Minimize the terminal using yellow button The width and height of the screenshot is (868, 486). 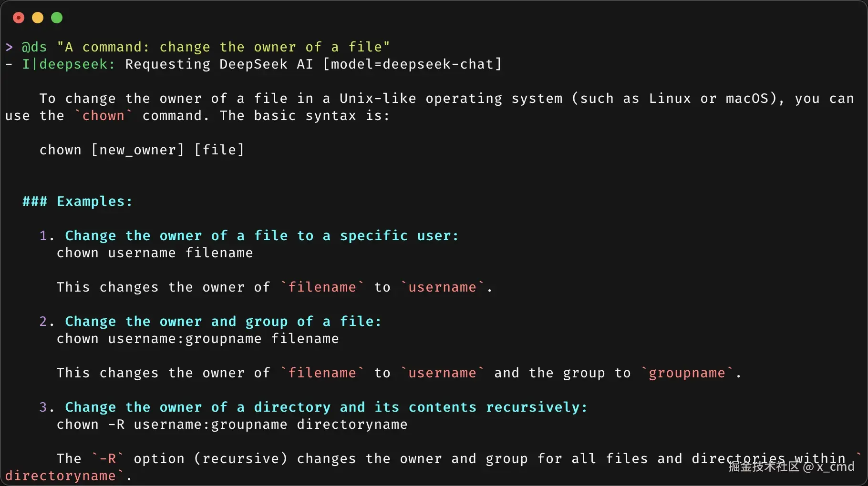coord(38,18)
